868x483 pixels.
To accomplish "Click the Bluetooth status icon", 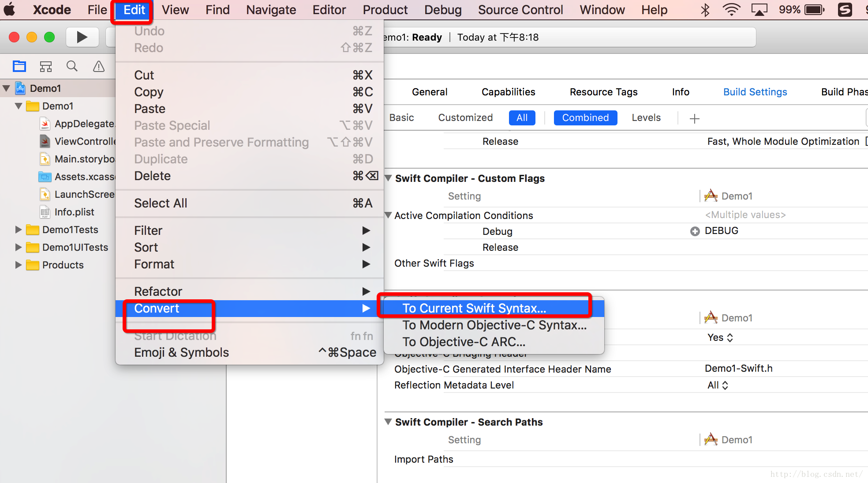I will tap(705, 10).
